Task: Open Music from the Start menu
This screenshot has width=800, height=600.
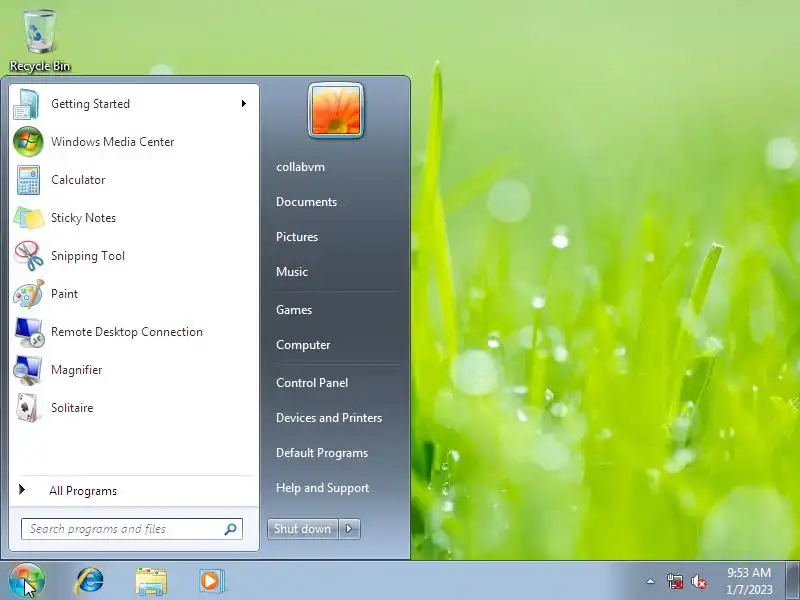Action: point(292,272)
